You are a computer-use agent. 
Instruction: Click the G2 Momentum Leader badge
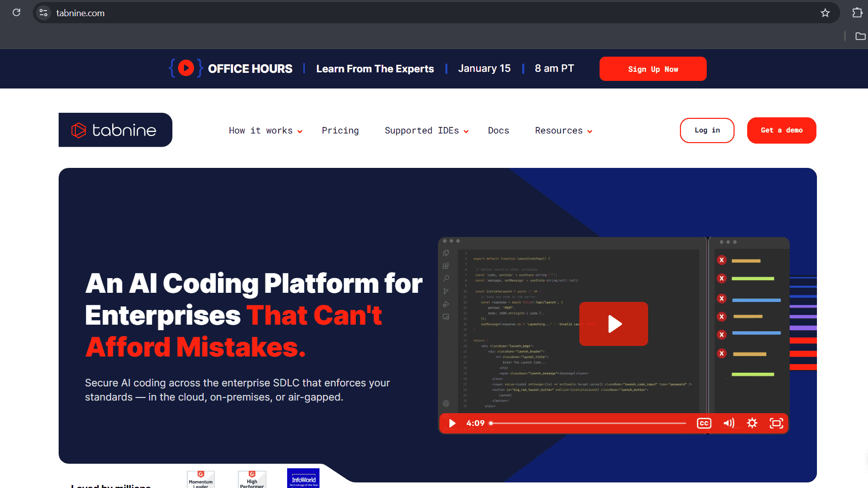click(x=201, y=479)
